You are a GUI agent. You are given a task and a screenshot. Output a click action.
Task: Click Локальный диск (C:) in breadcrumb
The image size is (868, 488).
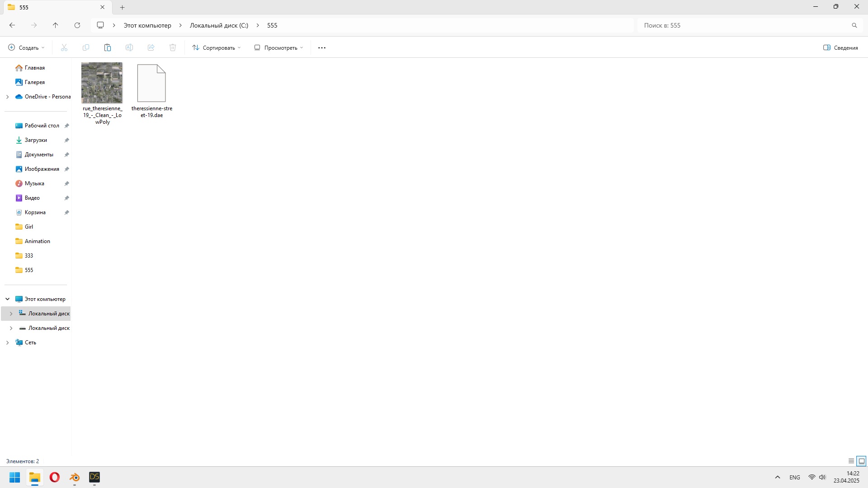pos(219,25)
